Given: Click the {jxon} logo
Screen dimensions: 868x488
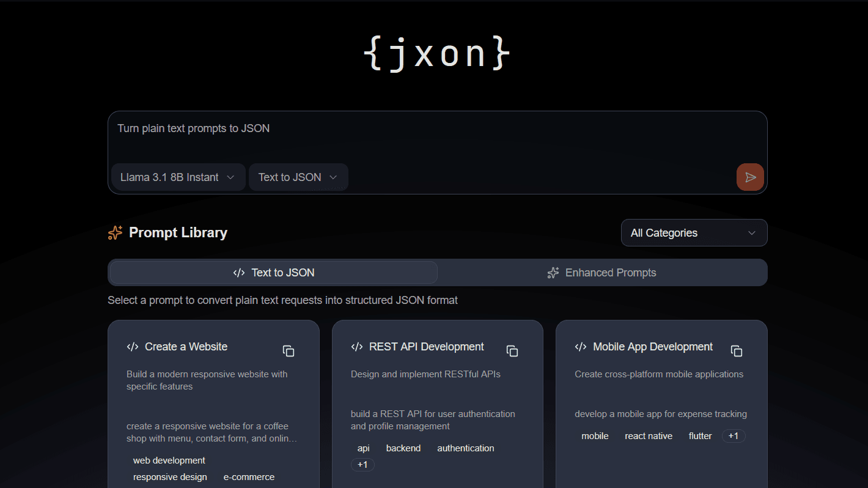Looking at the screenshot, I should click(x=436, y=54).
